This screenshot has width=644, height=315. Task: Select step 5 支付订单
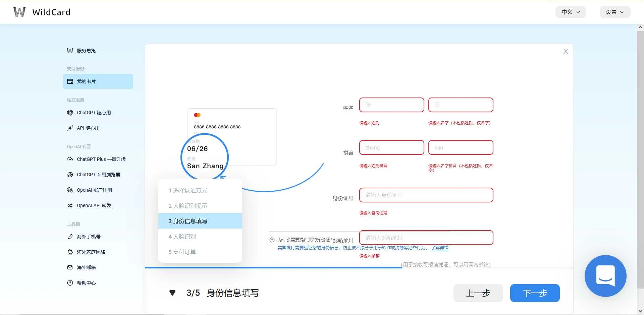click(x=200, y=252)
